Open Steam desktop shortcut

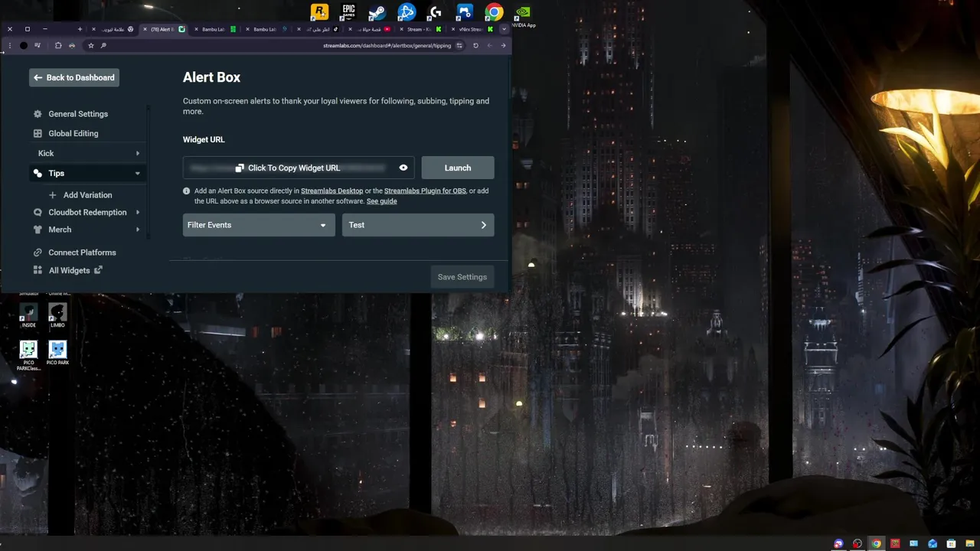(377, 12)
